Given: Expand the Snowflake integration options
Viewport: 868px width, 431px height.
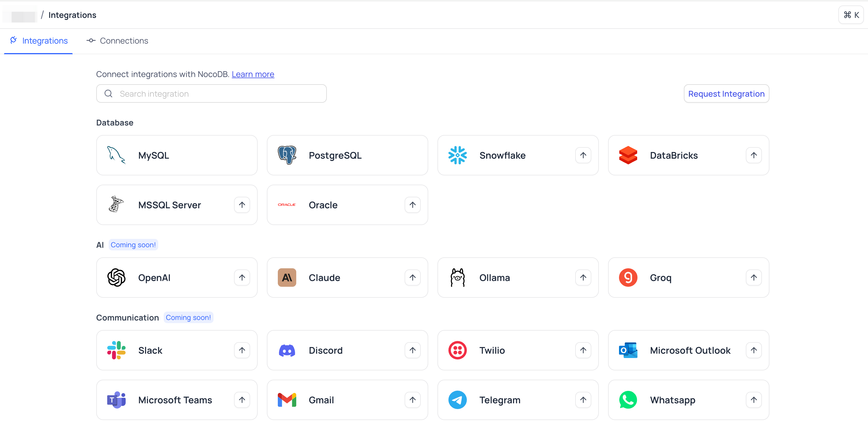Looking at the screenshot, I should [583, 155].
